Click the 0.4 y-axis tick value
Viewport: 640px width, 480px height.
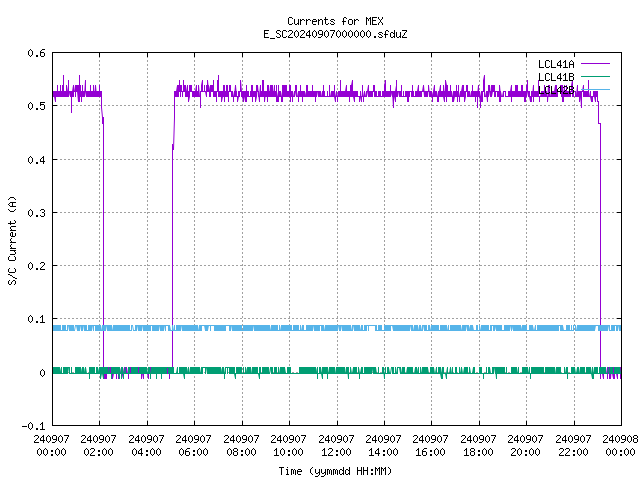click(x=36, y=160)
